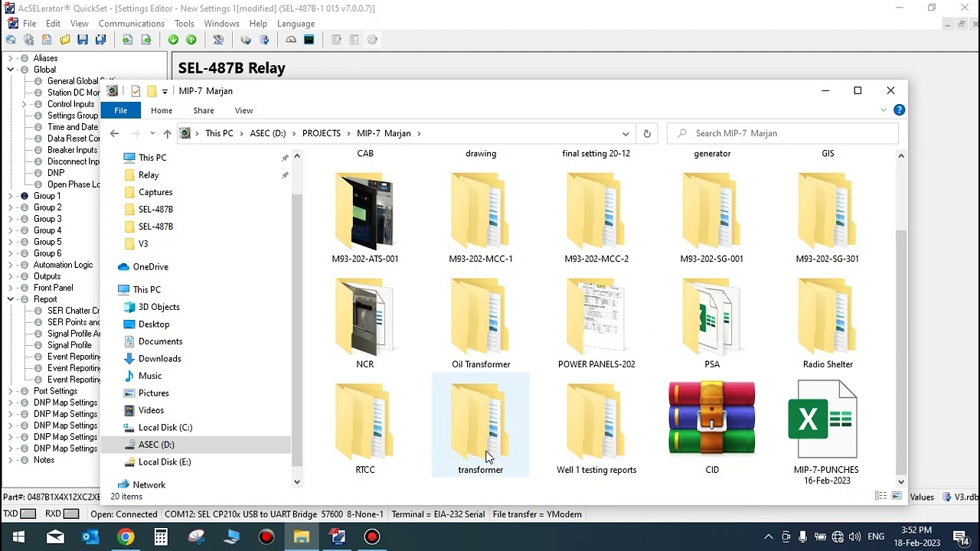Open the Terminal window toolbar icon

point(309,40)
